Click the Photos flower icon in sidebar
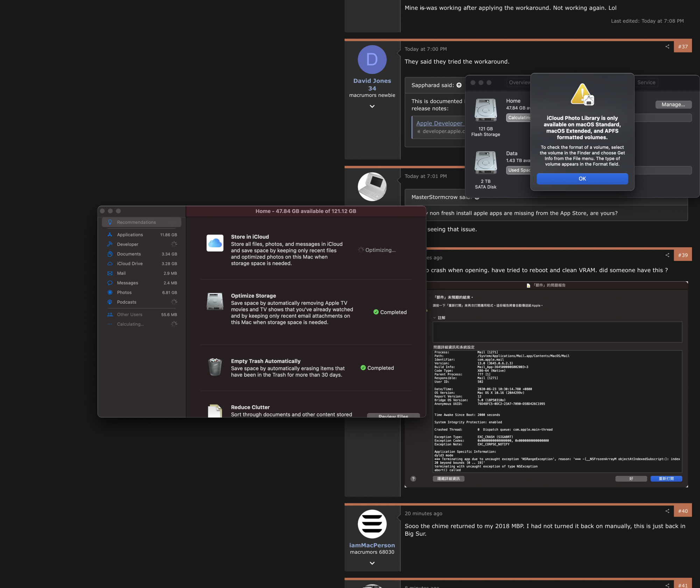Viewport: 700px width, 588px height. point(110,292)
